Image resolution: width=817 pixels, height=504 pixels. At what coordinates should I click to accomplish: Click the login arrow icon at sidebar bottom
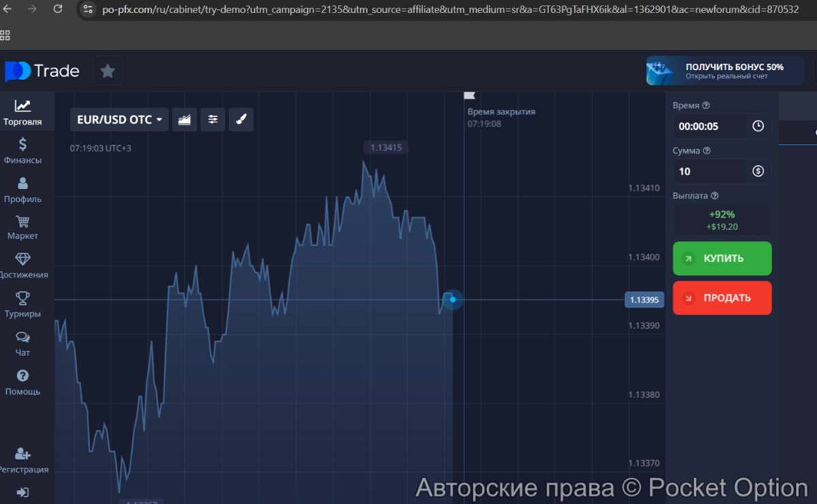click(x=22, y=492)
